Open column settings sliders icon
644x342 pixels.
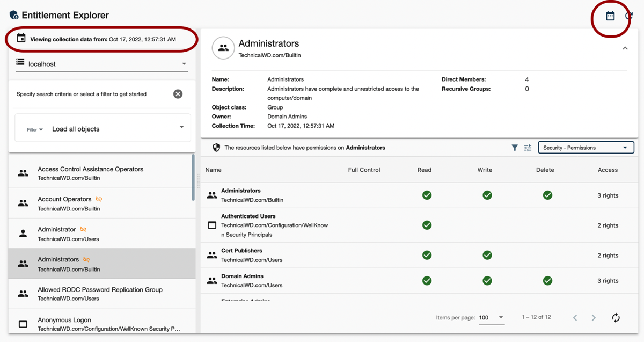coord(528,148)
